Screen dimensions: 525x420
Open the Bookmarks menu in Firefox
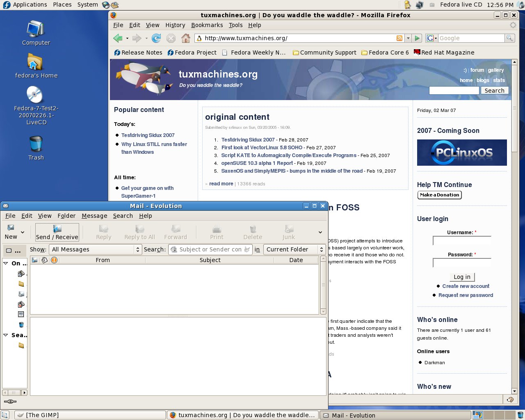(207, 25)
